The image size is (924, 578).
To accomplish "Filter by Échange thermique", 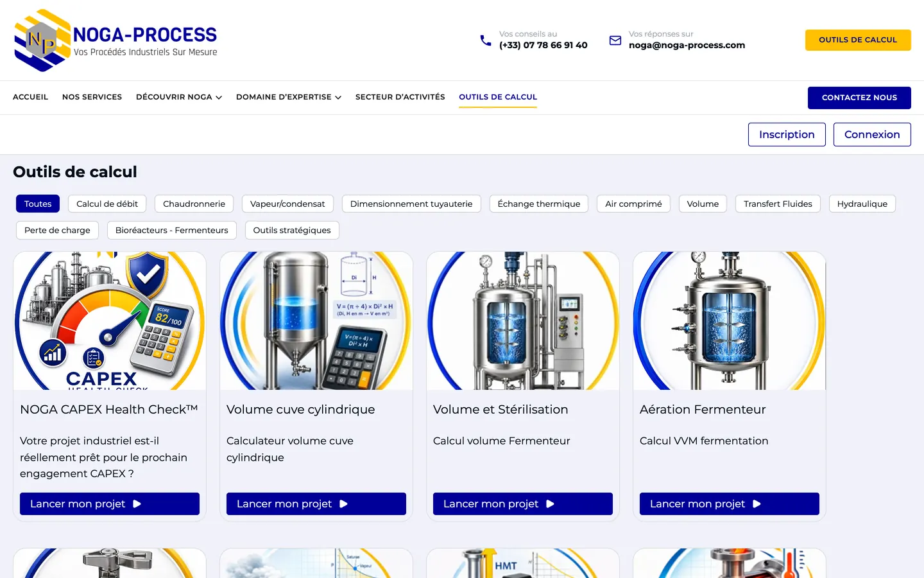I will click(x=539, y=204).
